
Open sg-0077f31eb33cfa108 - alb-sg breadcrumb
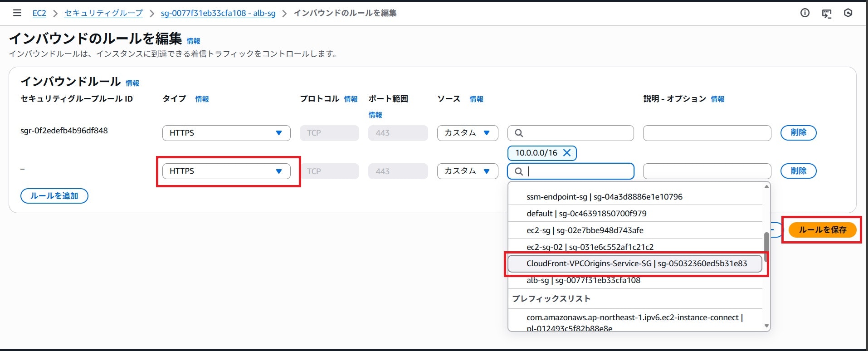pyautogui.click(x=218, y=13)
